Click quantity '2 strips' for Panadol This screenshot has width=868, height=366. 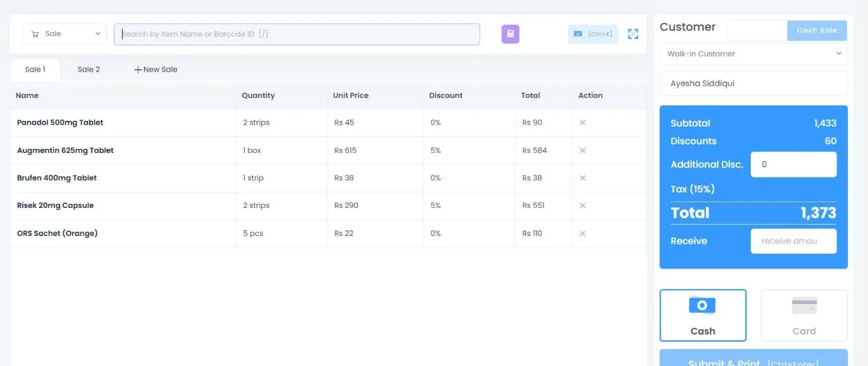coord(256,123)
